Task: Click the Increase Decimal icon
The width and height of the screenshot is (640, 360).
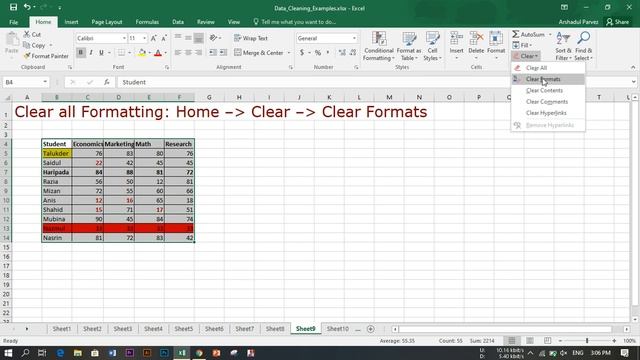Action: pos(342,53)
